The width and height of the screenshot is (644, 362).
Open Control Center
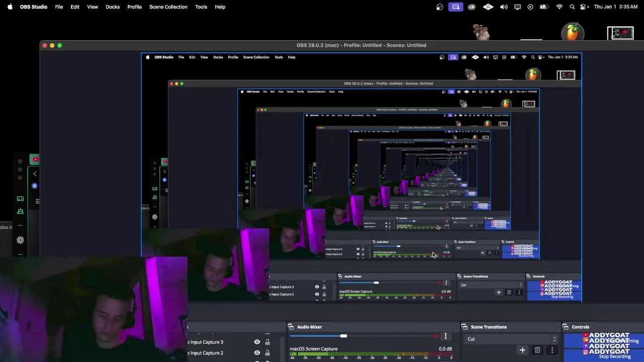[x=584, y=7]
